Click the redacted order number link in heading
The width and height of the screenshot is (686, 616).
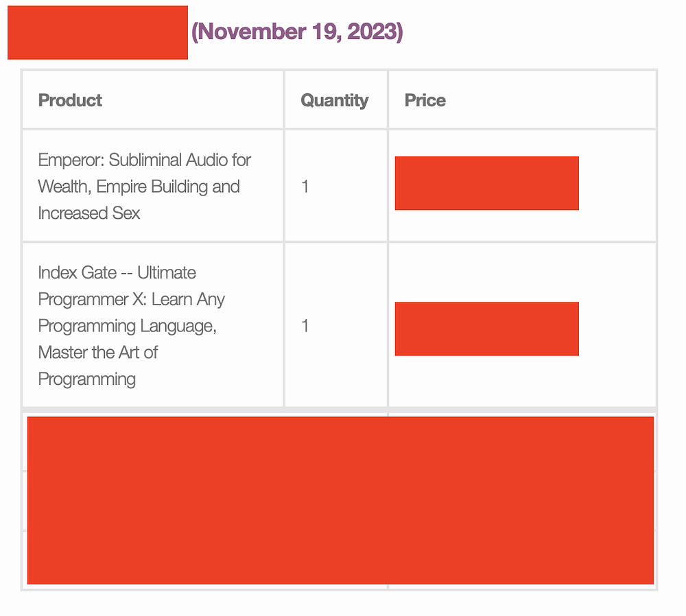[97, 32]
